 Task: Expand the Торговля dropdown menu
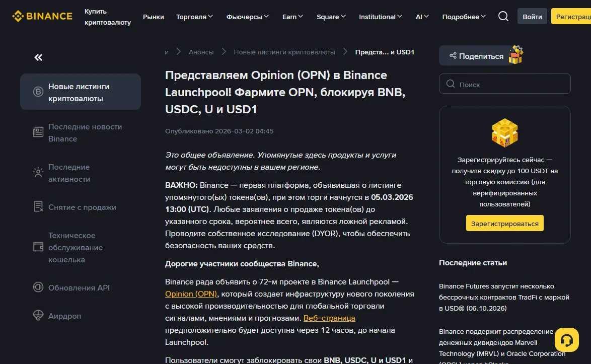[x=194, y=17]
